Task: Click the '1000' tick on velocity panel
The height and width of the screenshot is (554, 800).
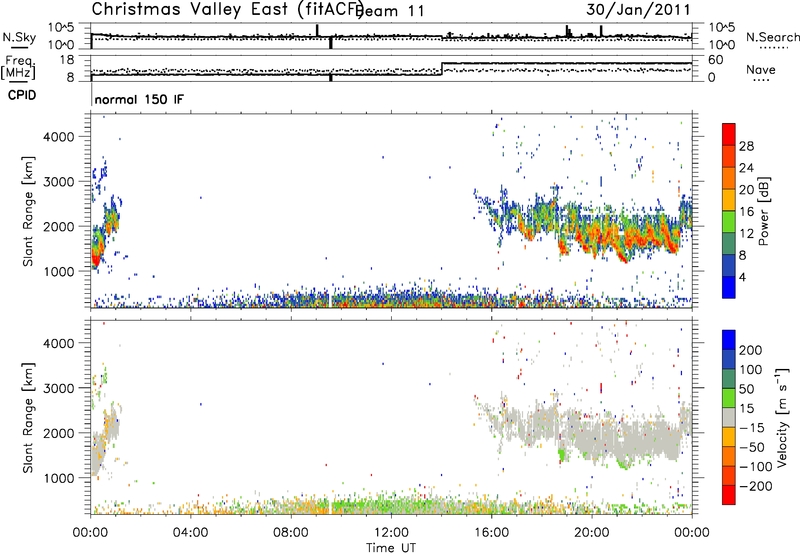Action: coord(58,478)
